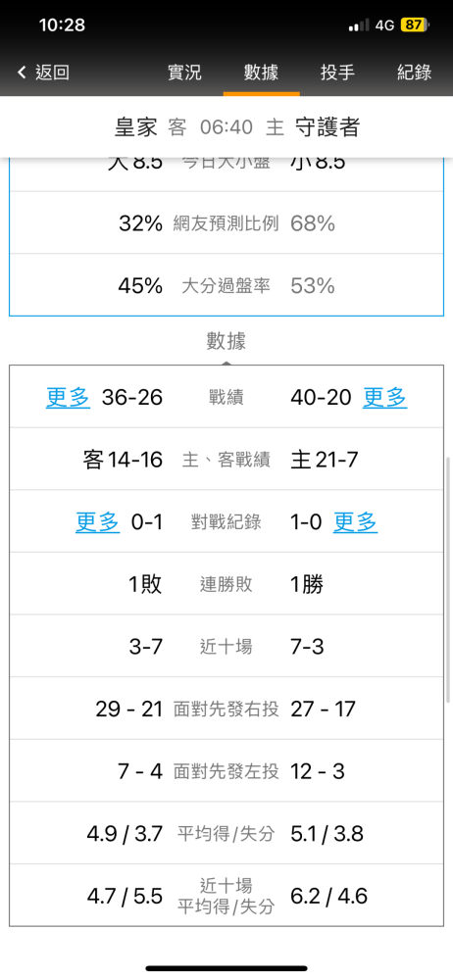
Task: Tap the 皇家 away team name
Action: click(135, 127)
